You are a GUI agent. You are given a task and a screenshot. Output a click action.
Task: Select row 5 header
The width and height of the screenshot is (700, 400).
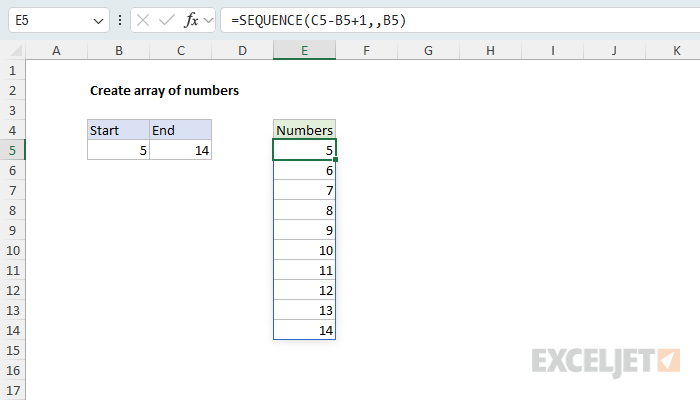tap(12, 150)
